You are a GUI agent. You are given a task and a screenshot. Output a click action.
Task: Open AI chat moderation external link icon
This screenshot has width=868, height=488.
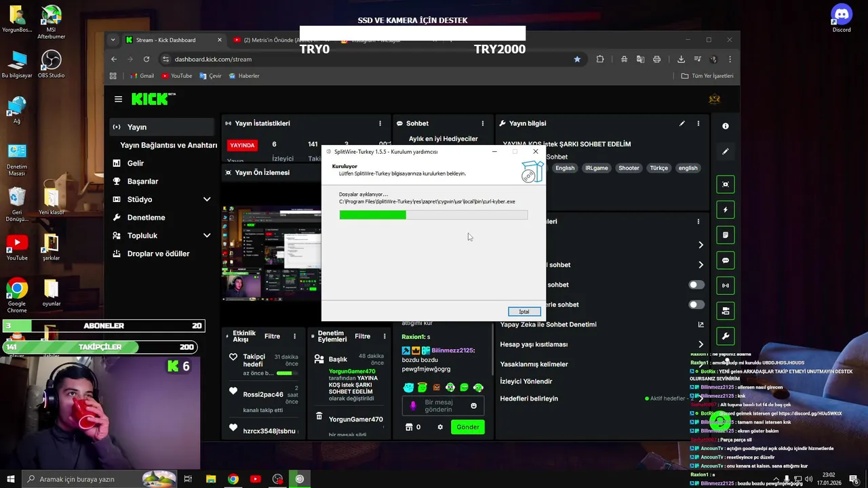coord(701,325)
